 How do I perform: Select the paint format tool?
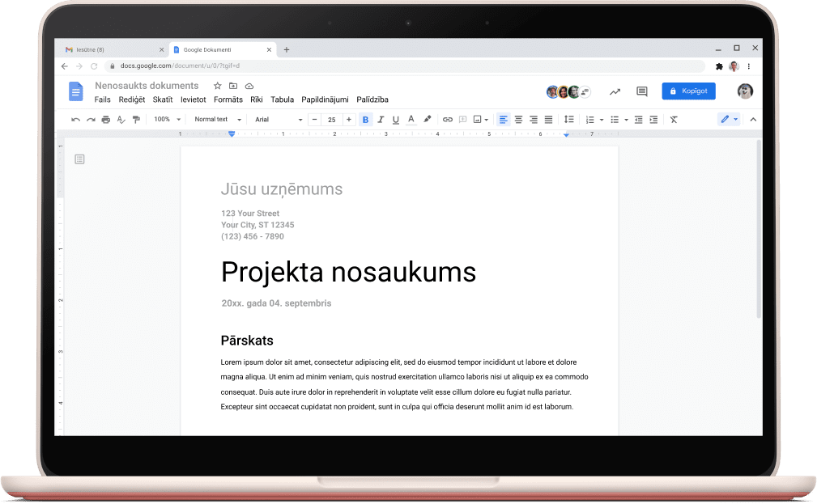136,120
